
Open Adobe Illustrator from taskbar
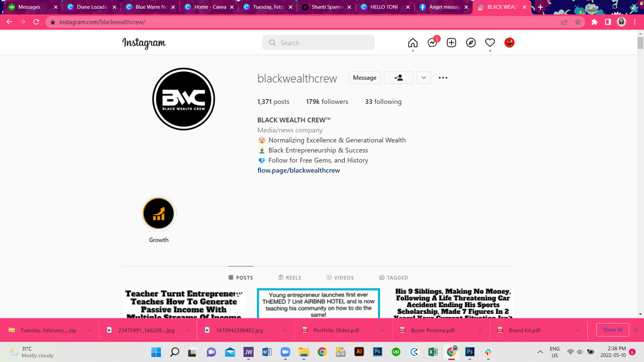point(359,352)
